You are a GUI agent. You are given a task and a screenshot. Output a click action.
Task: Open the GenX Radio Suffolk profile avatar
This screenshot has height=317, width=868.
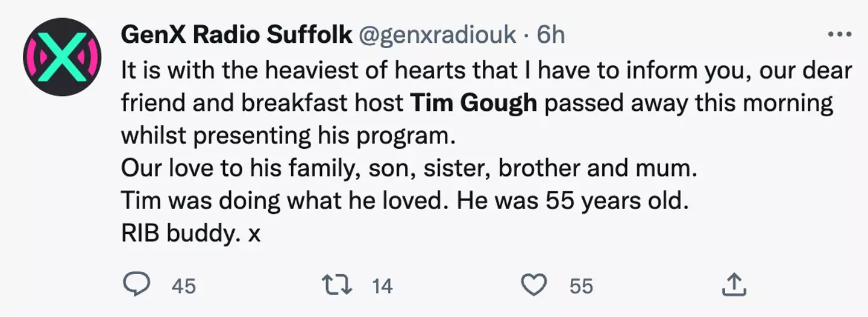pyautogui.click(x=62, y=57)
